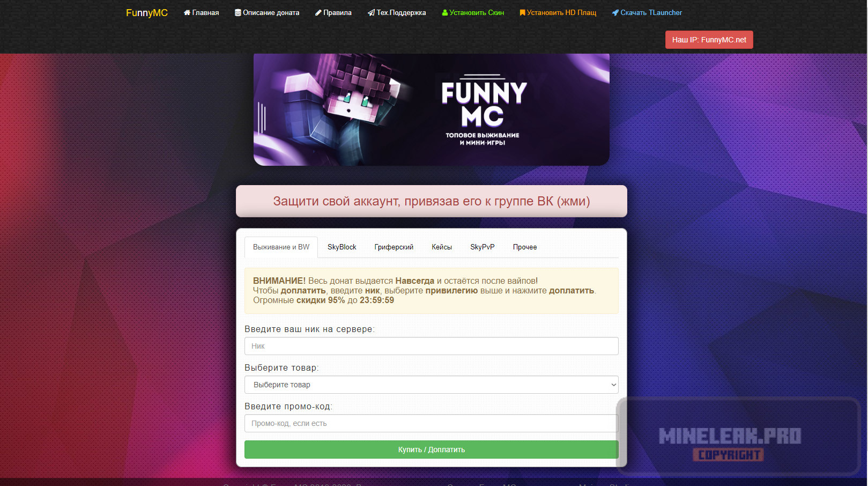Click the orange bookmark icon beside Установить HD Плащ
The width and height of the screenshot is (868, 486).
(522, 12)
